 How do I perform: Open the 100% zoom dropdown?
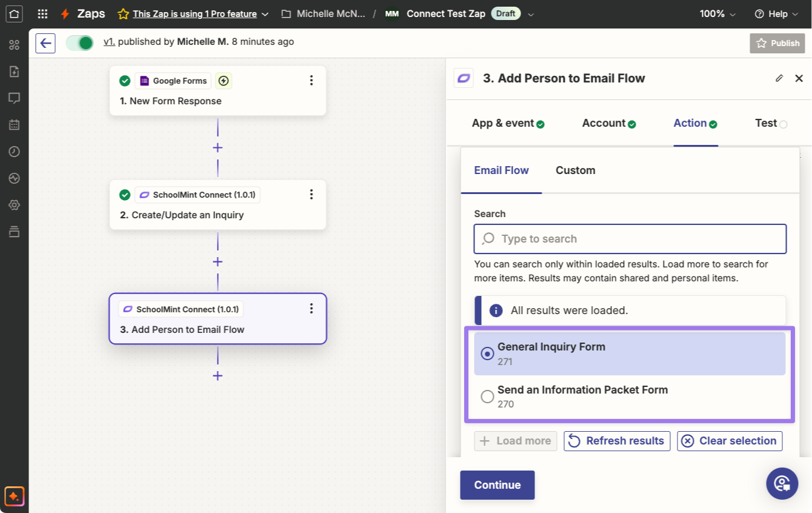tap(717, 13)
